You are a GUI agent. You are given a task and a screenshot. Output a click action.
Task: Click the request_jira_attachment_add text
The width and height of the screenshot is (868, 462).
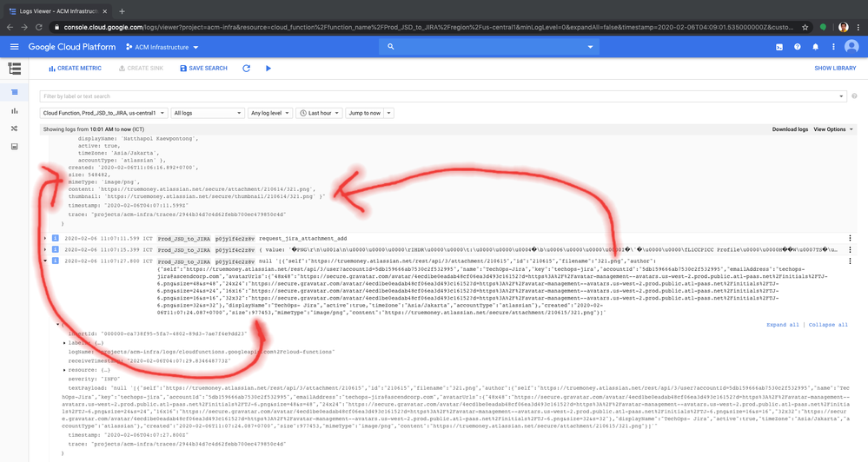click(x=303, y=239)
